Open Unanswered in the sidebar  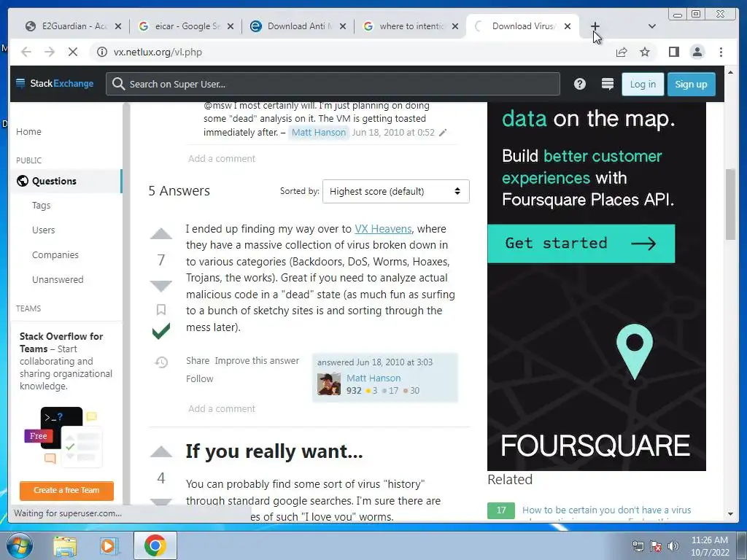click(x=58, y=279)
